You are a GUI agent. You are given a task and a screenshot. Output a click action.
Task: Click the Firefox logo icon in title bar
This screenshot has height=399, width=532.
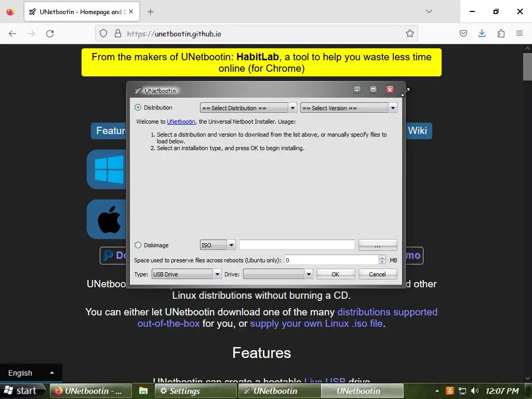point(10,12)
